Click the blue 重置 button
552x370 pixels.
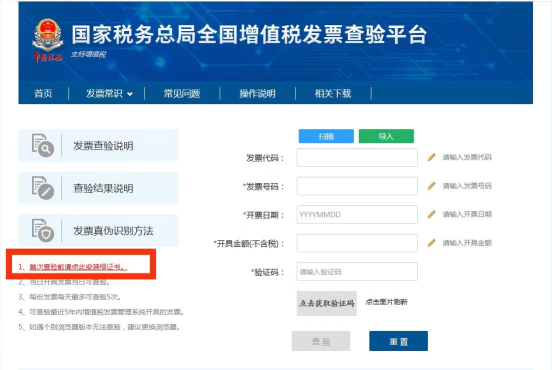(399, 341)
